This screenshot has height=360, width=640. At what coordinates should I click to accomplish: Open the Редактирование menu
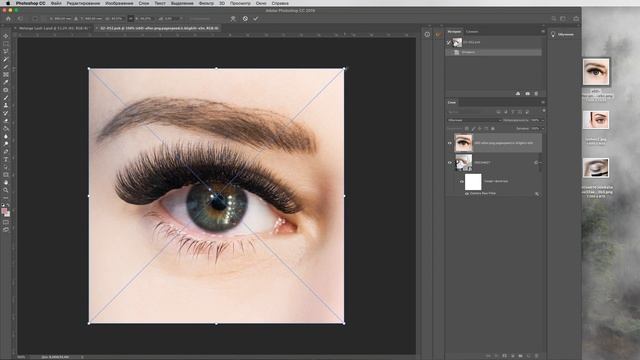coord(83,3)
